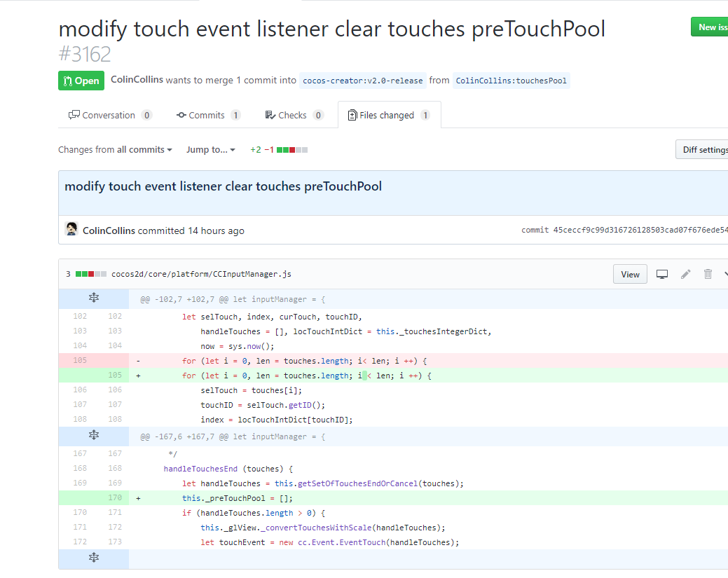This screenshot has height=578, width=728.
Task: Click the View file button
Action: (630, 275)
